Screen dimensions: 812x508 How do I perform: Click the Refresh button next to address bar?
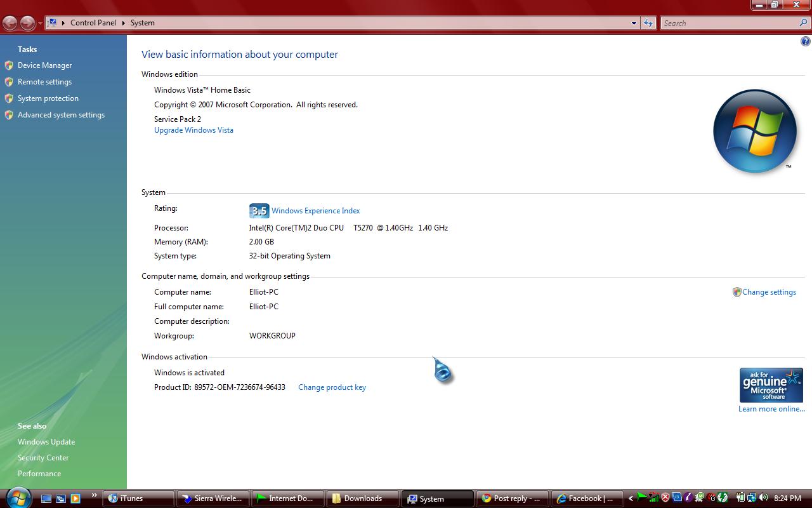click(x=648, y=23)
